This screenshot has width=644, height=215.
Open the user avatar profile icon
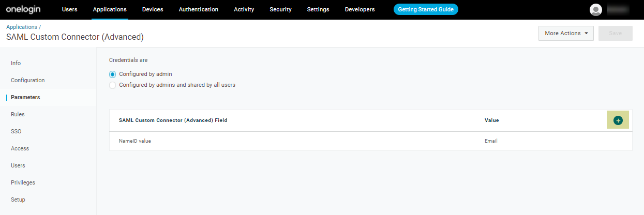click(x=596, y=10)
